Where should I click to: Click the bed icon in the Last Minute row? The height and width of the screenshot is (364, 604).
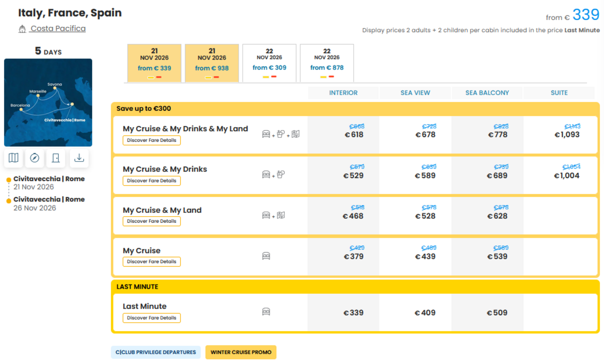[x=266, y=312]
